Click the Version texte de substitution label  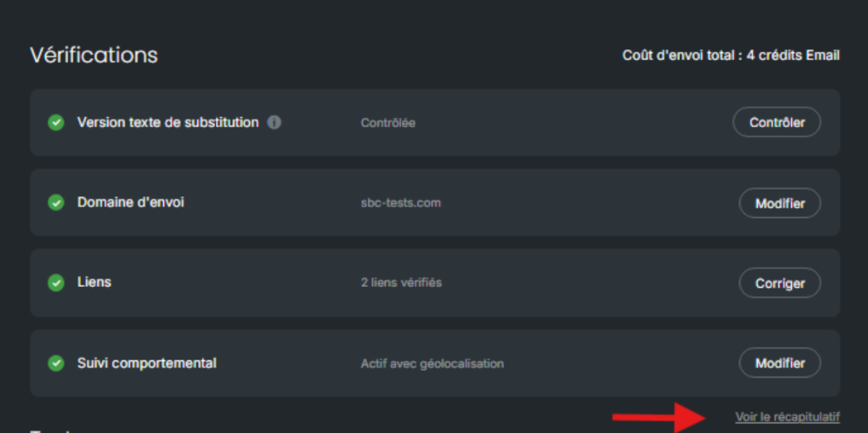pos(167,122)
